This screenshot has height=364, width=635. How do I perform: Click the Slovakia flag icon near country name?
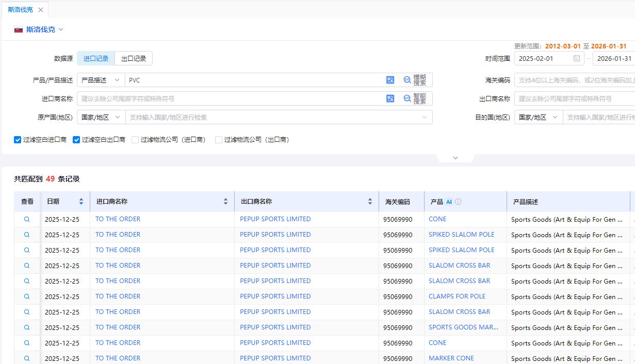click(x=18, y=29)
